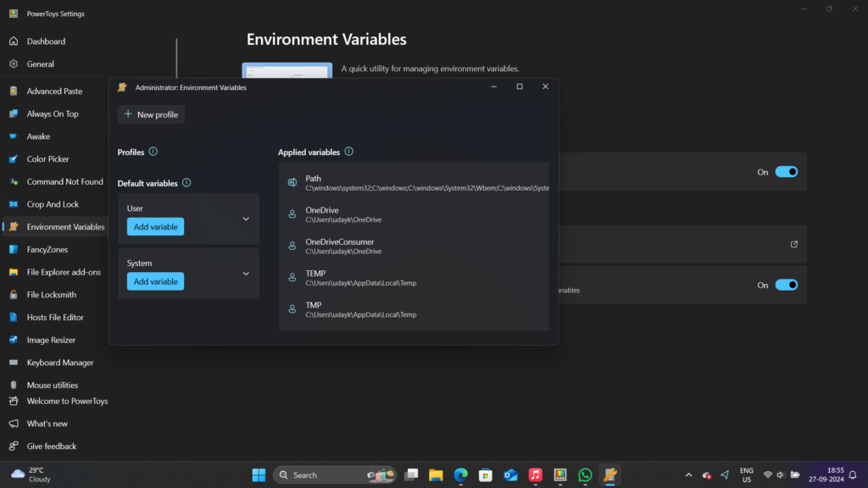
Task: Open the clock showing 18:55
Action: (x=826, y=474)
